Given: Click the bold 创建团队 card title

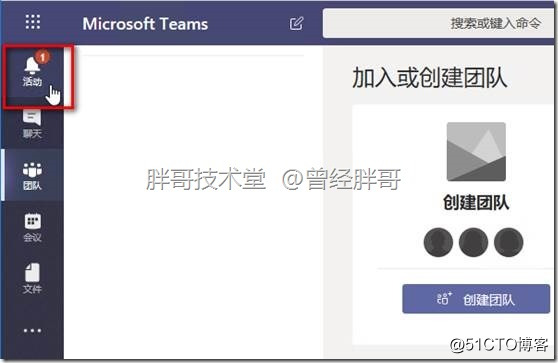Looking at the screenshot, I should [x=476, y=202].
